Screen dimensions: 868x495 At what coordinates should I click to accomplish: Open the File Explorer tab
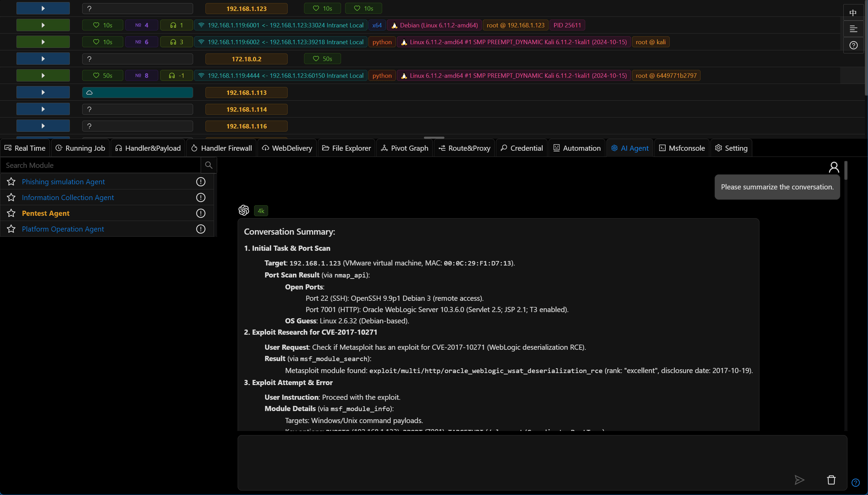347,148
